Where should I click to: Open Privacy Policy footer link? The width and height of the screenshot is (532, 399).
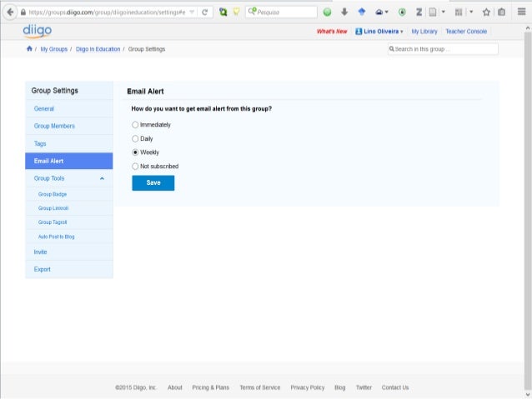click(x=308, y=387)
